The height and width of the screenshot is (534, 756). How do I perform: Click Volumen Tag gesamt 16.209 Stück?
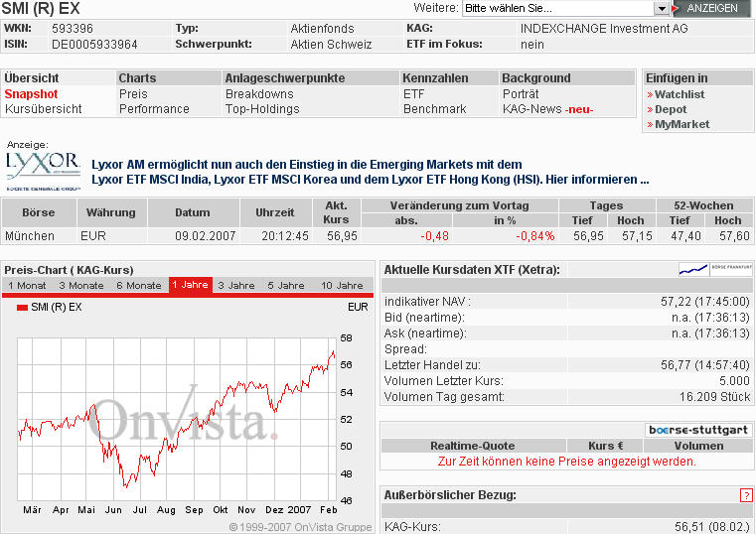point(714,397)
